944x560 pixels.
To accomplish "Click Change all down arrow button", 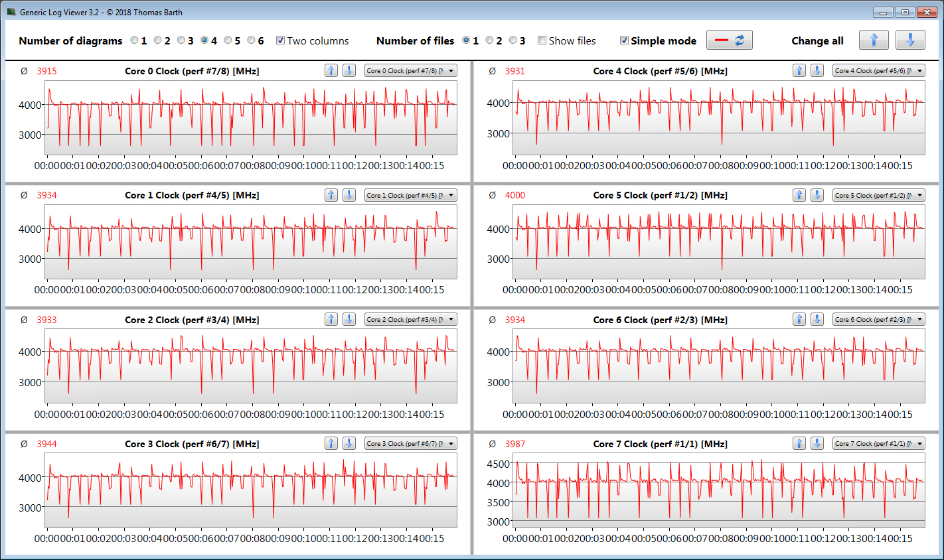I will click(910, 40).
